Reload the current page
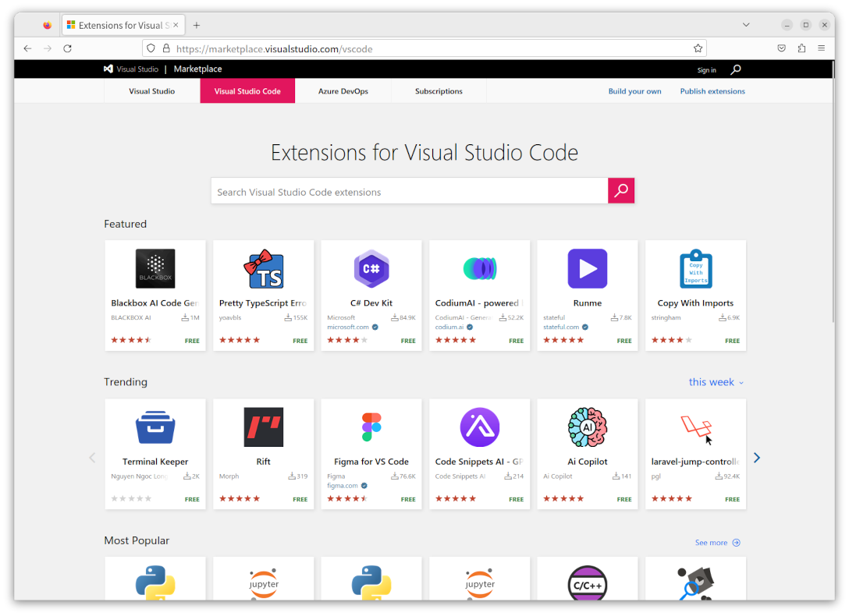The width and height of the screenshot is (849, 616). pos(68,48)
